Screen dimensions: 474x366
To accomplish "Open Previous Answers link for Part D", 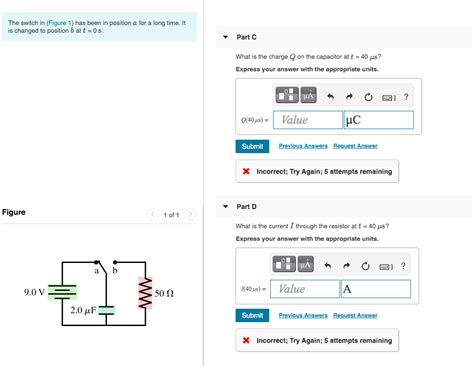I will 303,315.
